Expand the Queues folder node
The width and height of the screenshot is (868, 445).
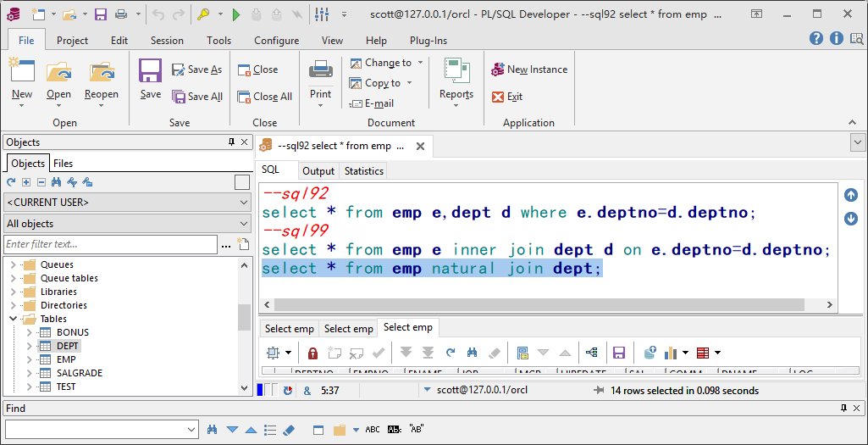click(13, 265)
